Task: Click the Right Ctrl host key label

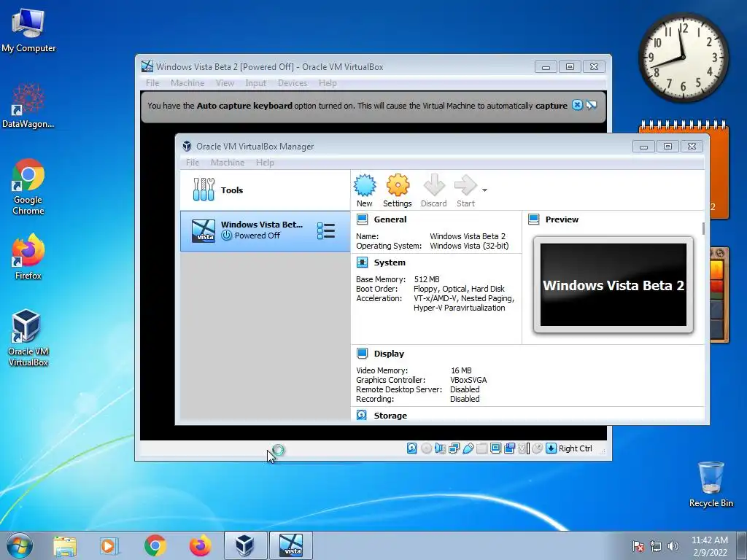Action: click(x=575, y=448)
